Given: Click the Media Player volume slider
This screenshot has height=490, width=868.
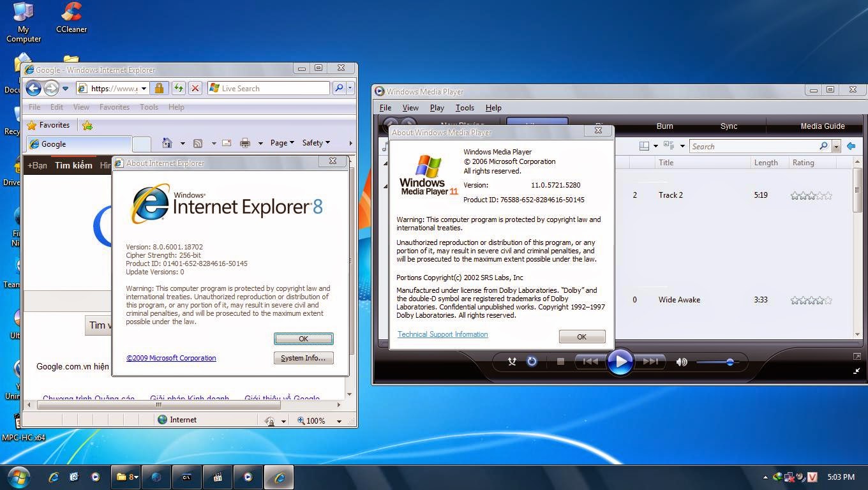Looking at the screenshot, I should pos(717,362).
